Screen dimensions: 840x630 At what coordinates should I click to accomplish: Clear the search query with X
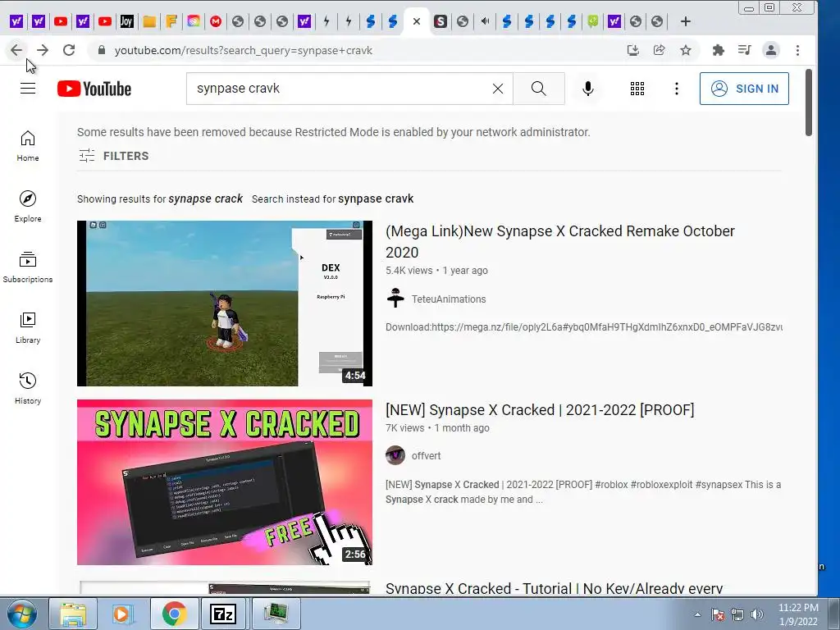coord(498,89)
